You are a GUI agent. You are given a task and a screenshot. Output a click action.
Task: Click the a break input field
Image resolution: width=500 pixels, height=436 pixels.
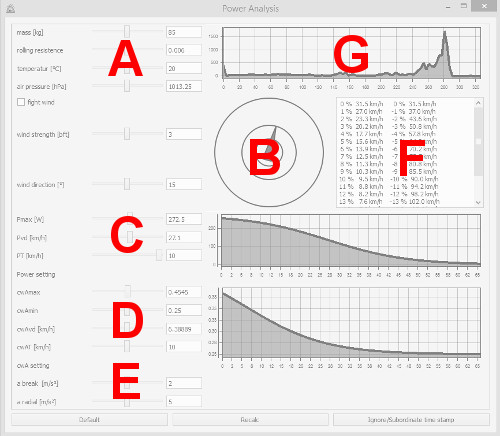[x=184, y=383]
